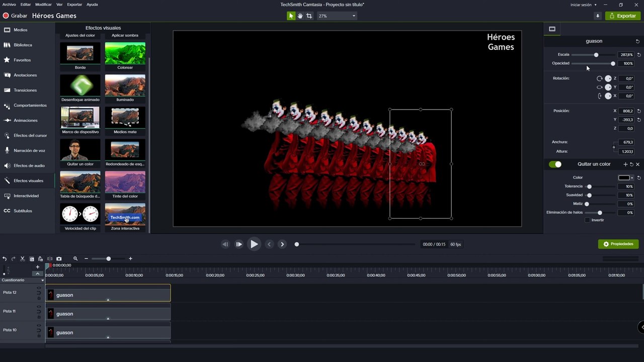Screen dimensions: 644x362
Task: Open the Modificar menu
Action: (43, 5)
